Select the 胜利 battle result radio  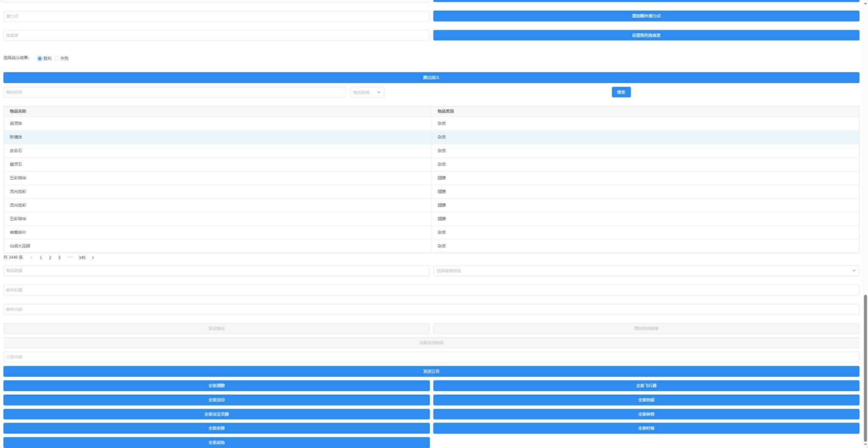[x=40, y=59]
